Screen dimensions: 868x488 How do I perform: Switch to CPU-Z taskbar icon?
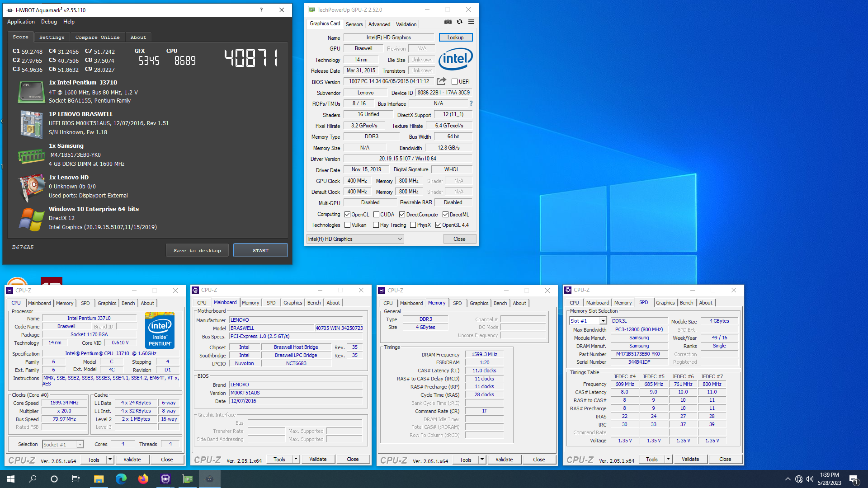(165, 479)
